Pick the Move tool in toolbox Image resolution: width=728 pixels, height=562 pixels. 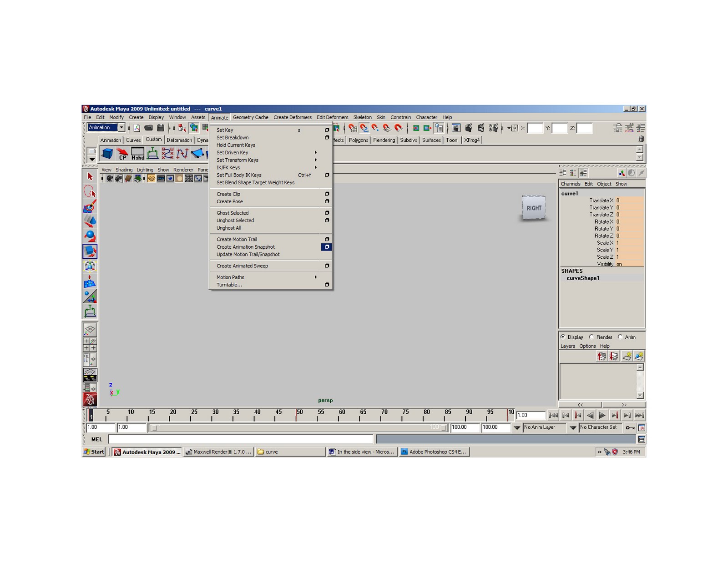(90, 221)
